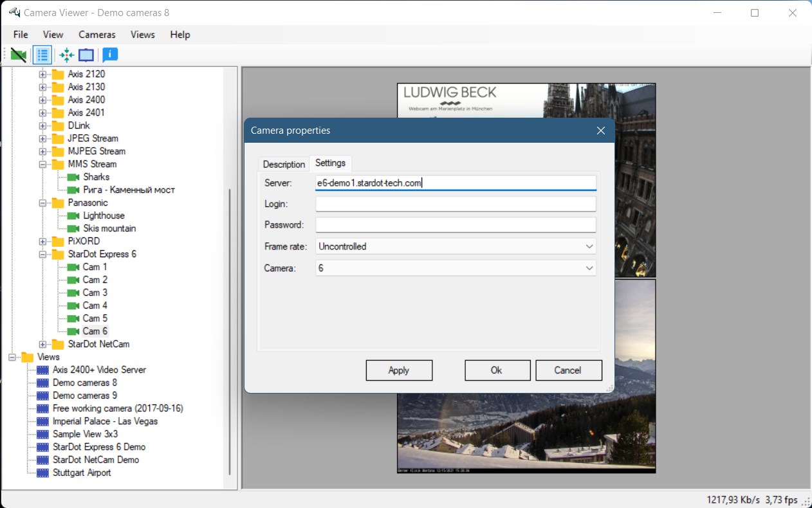Click the disabled camera toolbar icon

pos(19,55)
